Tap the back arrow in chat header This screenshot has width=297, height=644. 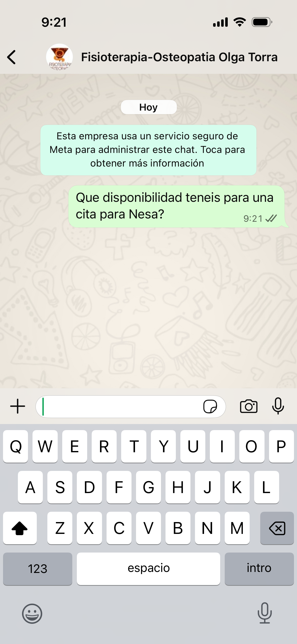tap(11, 57)
